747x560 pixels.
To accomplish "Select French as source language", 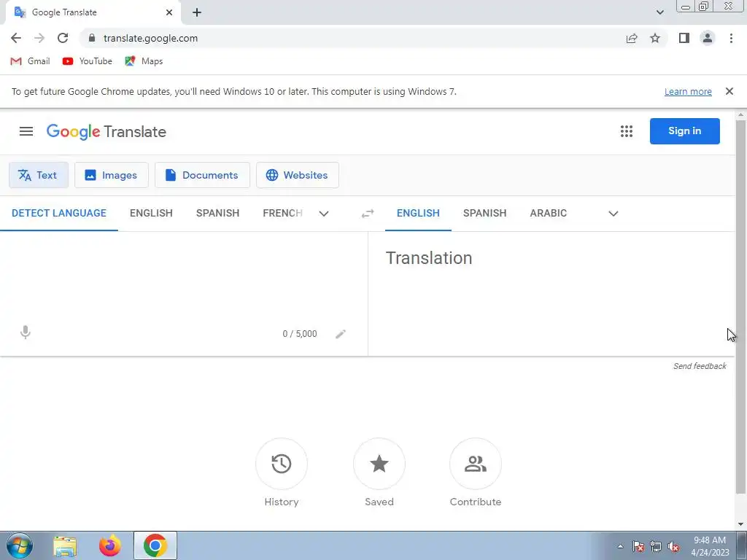I will pos(282,214).
